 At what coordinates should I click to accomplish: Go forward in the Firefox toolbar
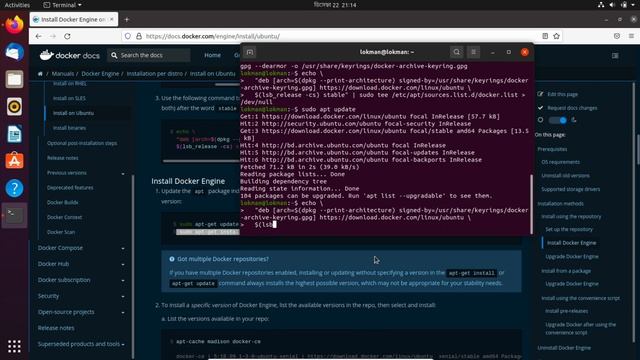coord(53,36)
